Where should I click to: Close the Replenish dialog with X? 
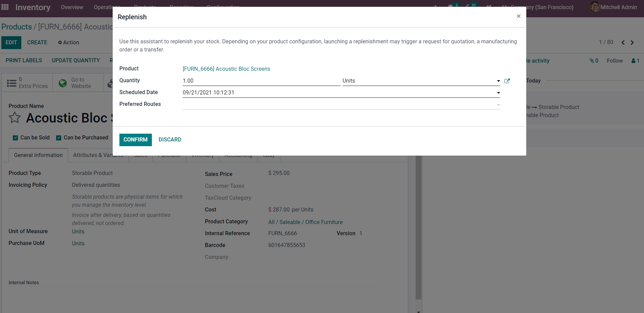pyautogui.click(x=519, y=16)
